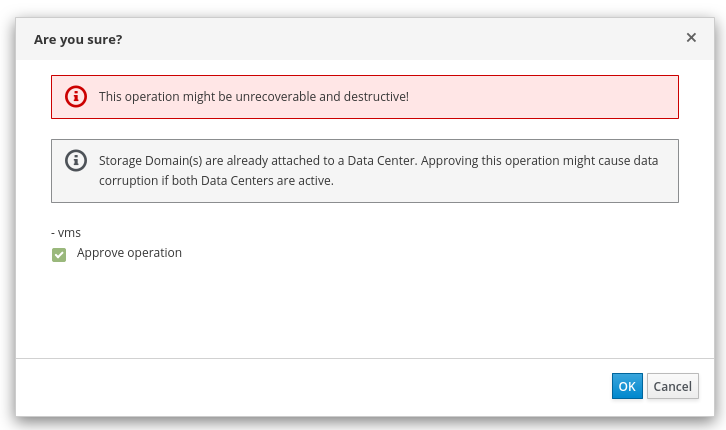Click the unrecoverable and destructive warning text
The image size is (726, 430).
[x=253, y=97]
